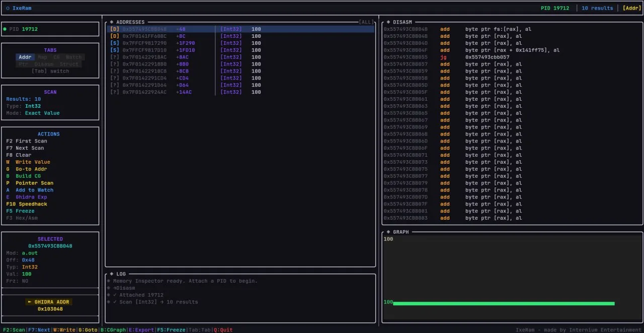Click the 'Attached 19712' log entry
The image size is (644, 333).
[x=135, y=295]
